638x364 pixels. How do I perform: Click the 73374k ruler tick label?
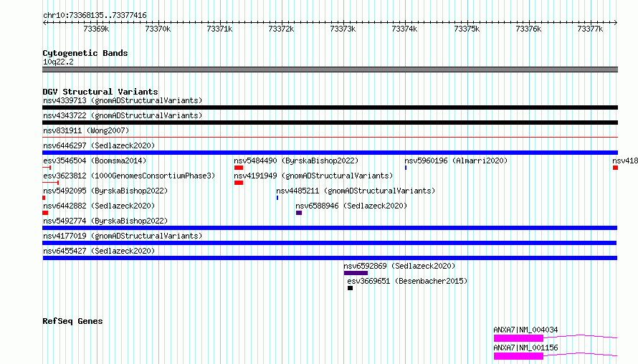pos(404,29)
